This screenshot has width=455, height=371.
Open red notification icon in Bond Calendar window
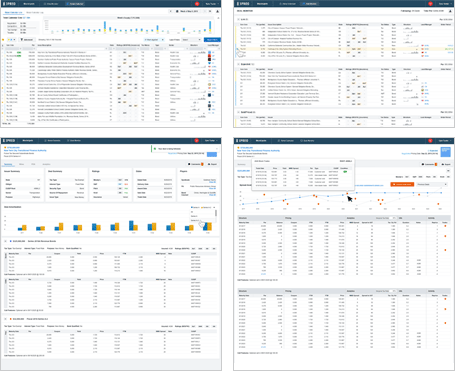(197, 4)
